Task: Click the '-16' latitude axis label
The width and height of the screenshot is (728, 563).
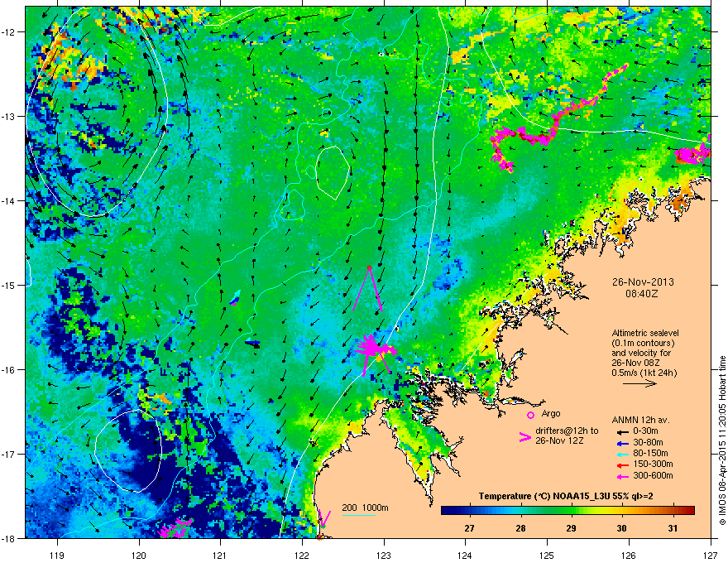Action: pos(9,370)
